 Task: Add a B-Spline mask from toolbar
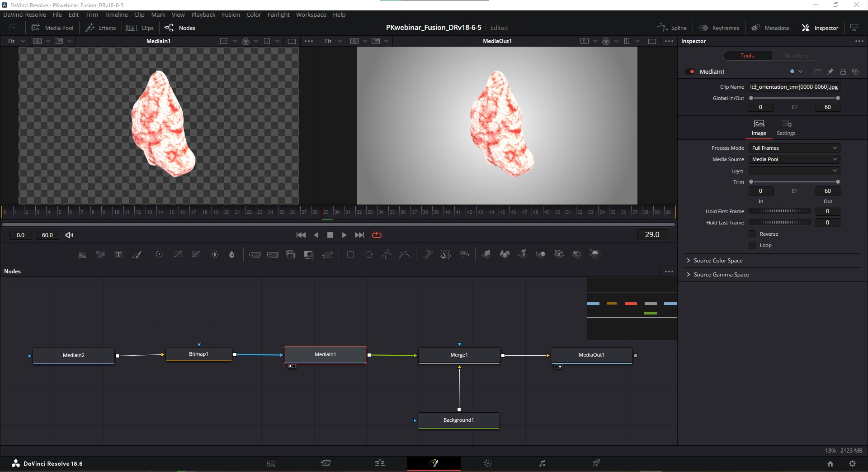(x=405, y=254)
